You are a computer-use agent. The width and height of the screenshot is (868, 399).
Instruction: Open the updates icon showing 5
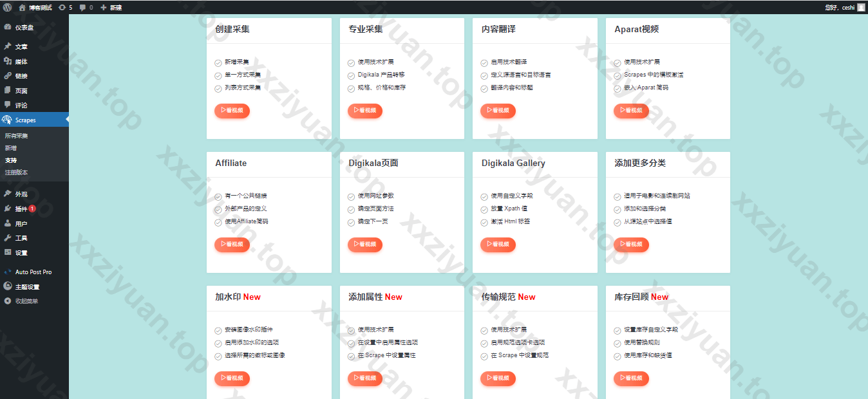point(65,8)
